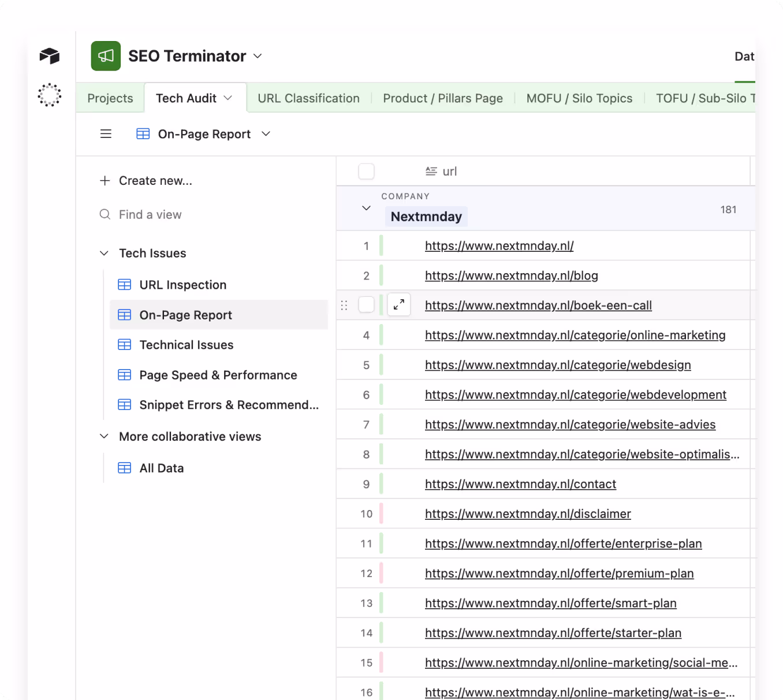Click the SEO Terminator base title

click(x=187, y=56)
